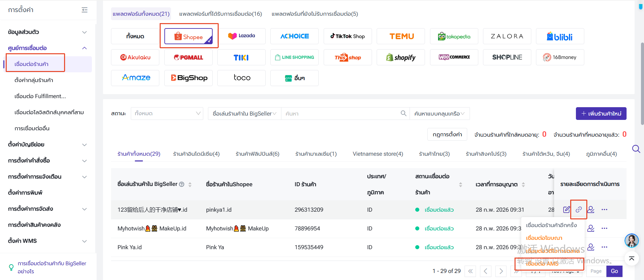Open the ร้านค้าไทย(3) store tab

point(434,154)
